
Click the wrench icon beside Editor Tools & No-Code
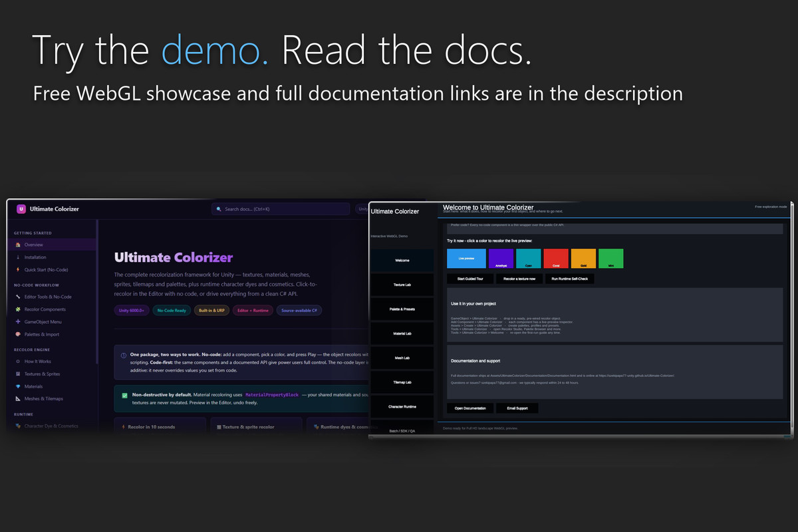[18, 297]
